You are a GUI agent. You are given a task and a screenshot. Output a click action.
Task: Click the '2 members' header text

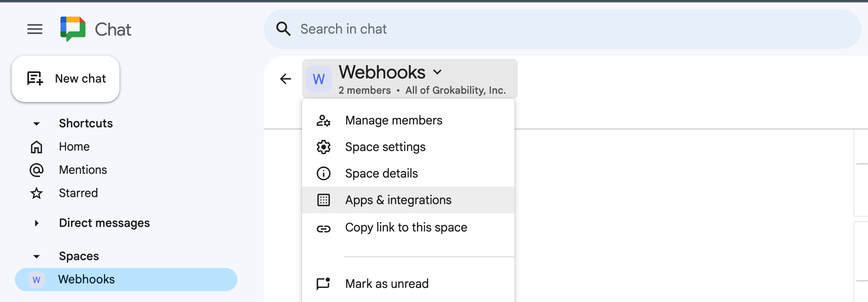pyautogui.click(x=365, y=90)
